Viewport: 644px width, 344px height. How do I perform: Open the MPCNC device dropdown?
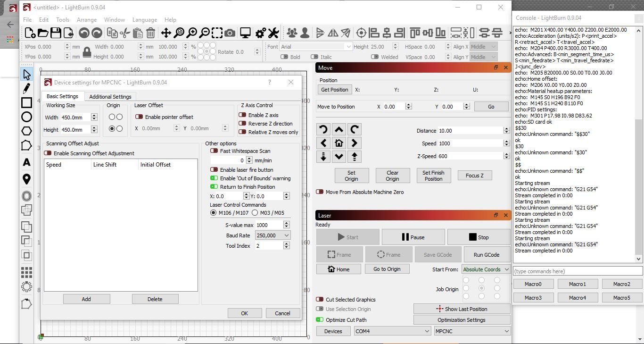pyautogui.click(x=472, y=331)
